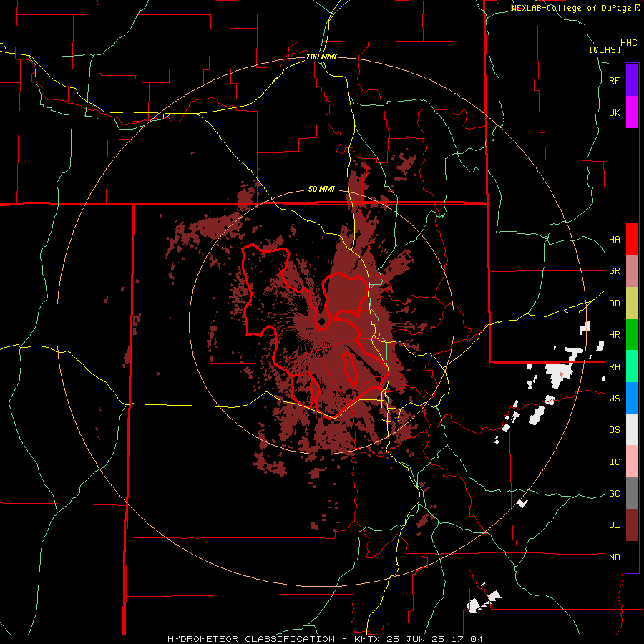The image size is (644, 644).
Task: Click the DS white legend swatch
Action: tap(632, 429)
